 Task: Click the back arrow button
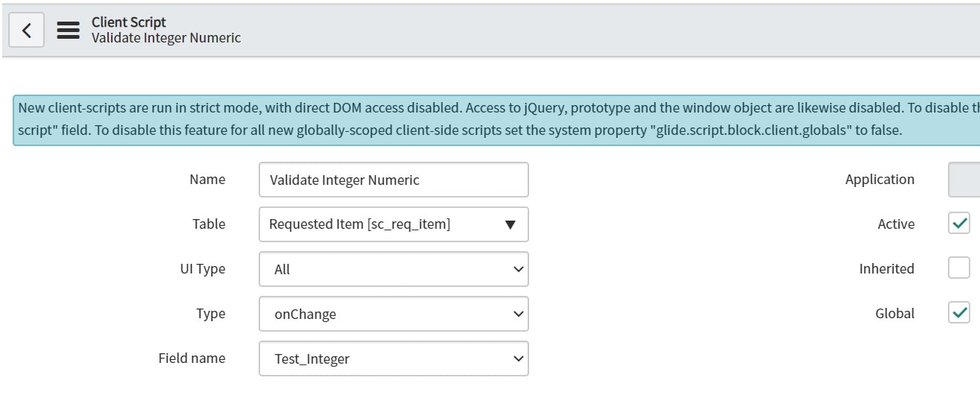26,30
